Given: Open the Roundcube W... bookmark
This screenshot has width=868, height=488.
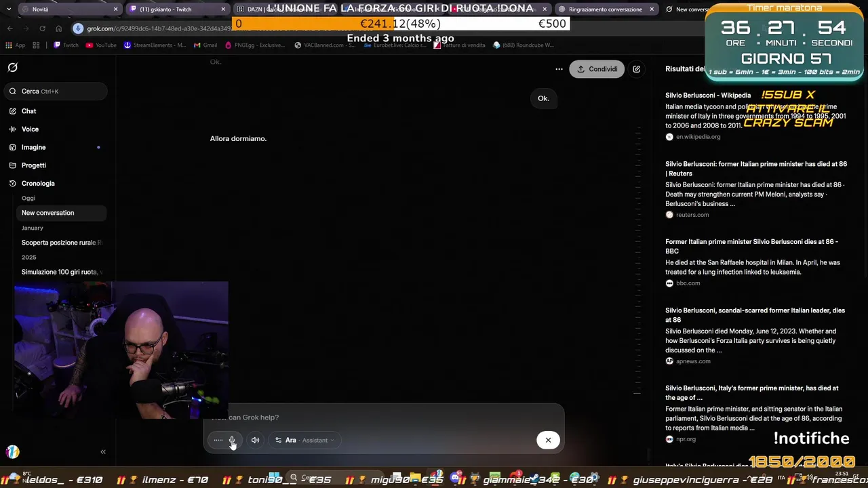Looking at the screenshot, I should 524,45.
